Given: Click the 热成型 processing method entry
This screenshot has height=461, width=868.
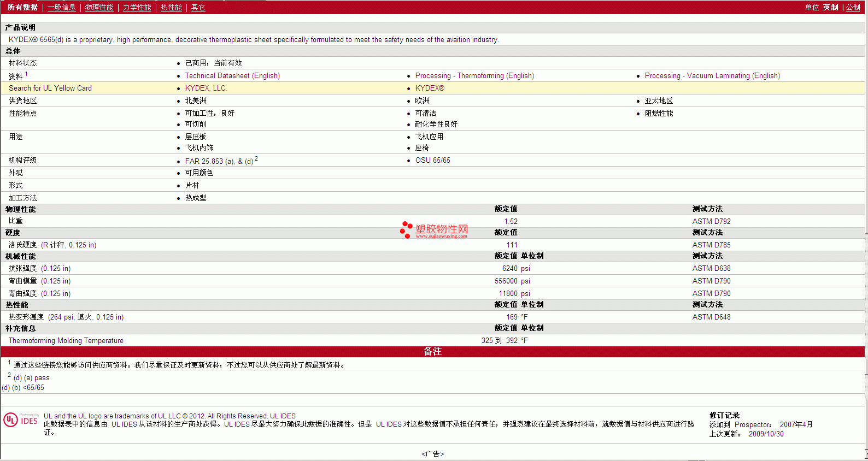Looking at the screenshot, I should 196,198.
